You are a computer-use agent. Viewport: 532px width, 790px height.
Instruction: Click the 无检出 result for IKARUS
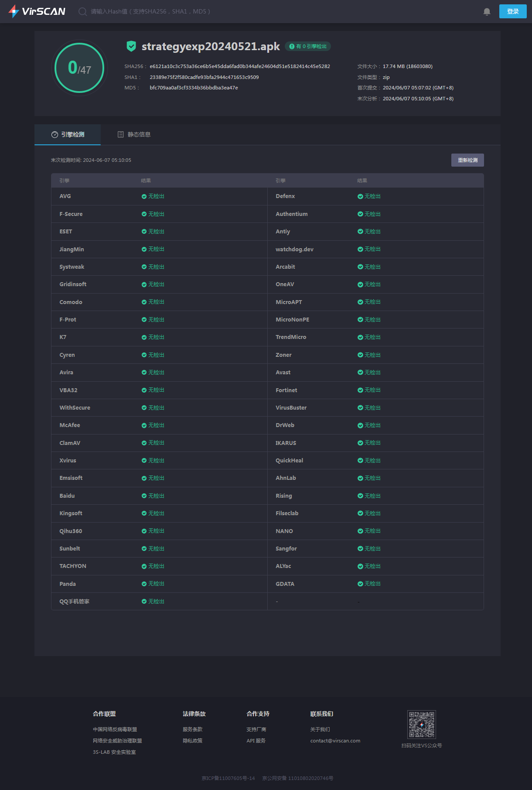372,443
